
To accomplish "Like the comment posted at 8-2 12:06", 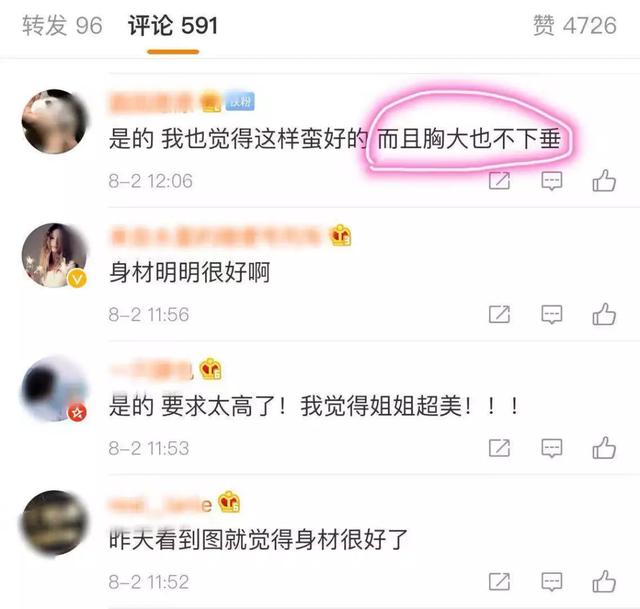I will click(604, 180).
